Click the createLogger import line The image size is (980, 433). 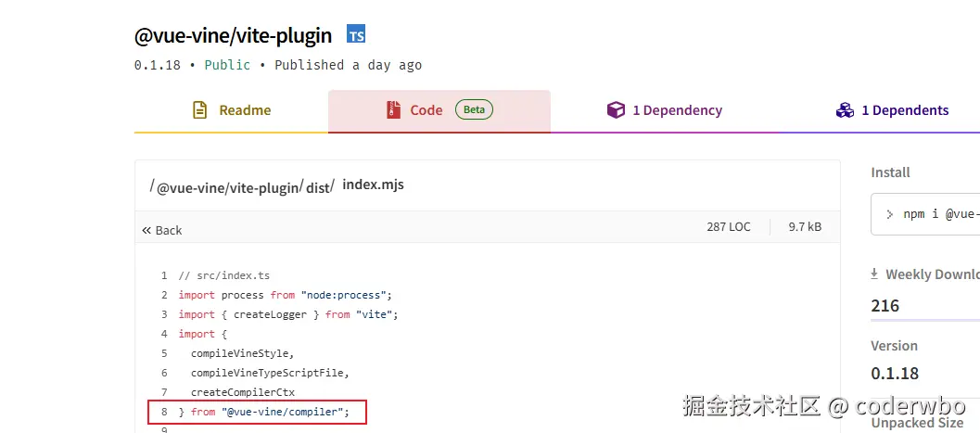point(288,314)
